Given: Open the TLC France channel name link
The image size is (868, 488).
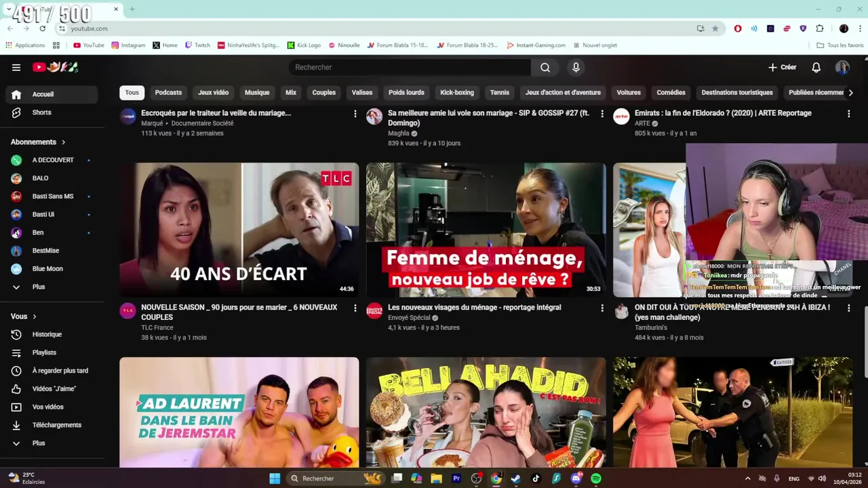Looking at the screenshot, I should click(157, 327).
